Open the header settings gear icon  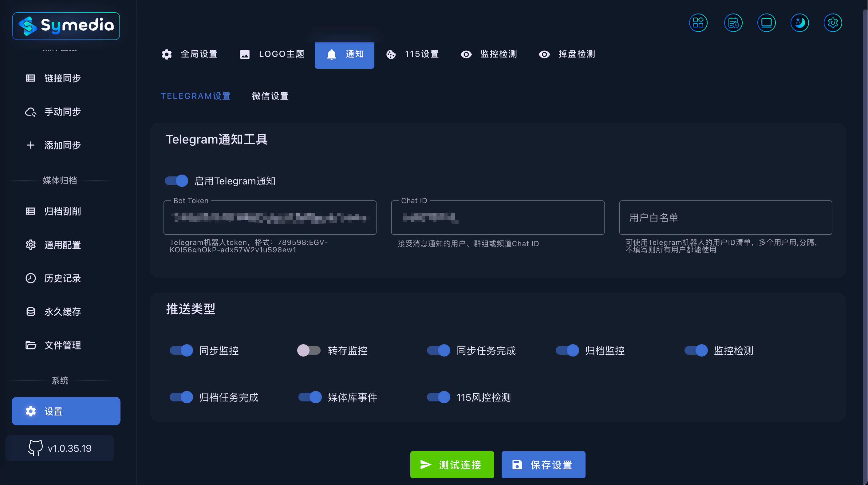point(833,23)
